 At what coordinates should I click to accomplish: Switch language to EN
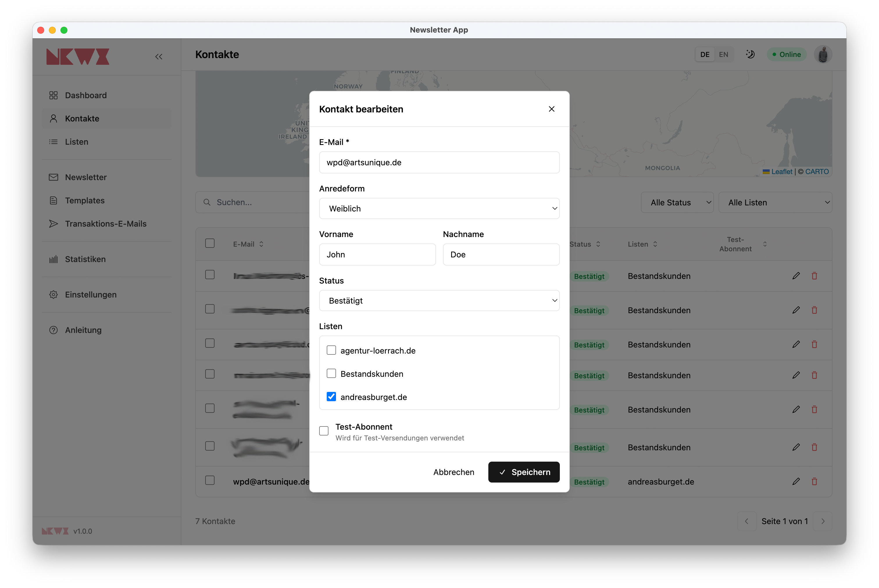723,55
